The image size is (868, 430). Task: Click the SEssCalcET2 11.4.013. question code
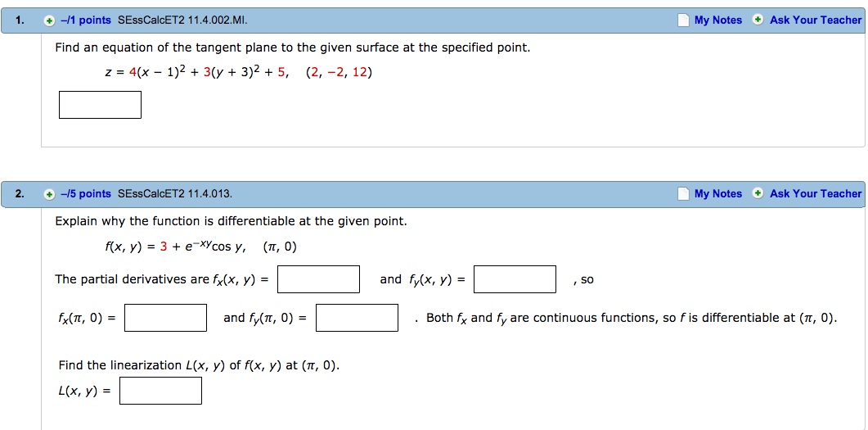175,194
